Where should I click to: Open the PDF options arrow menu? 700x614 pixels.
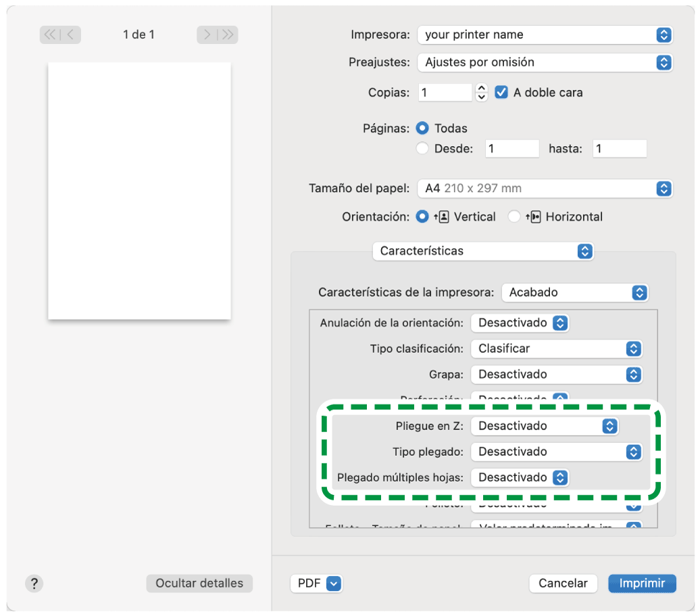334,584
